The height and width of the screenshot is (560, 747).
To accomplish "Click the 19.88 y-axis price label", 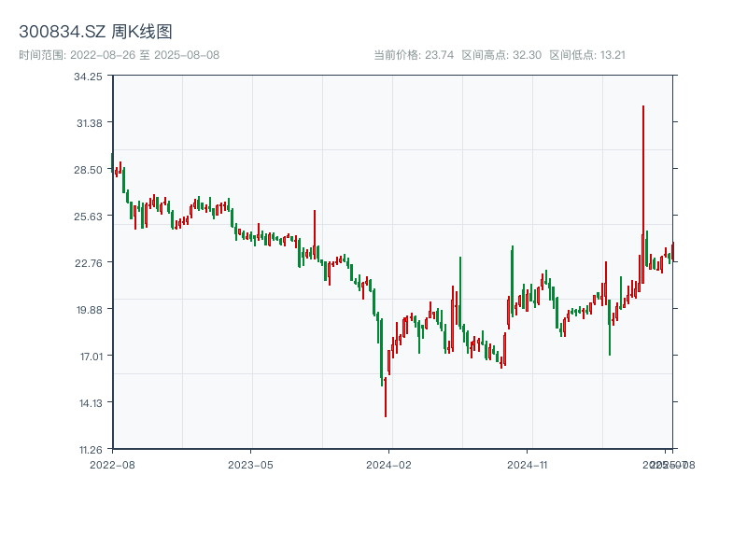I will coord(89,310).
